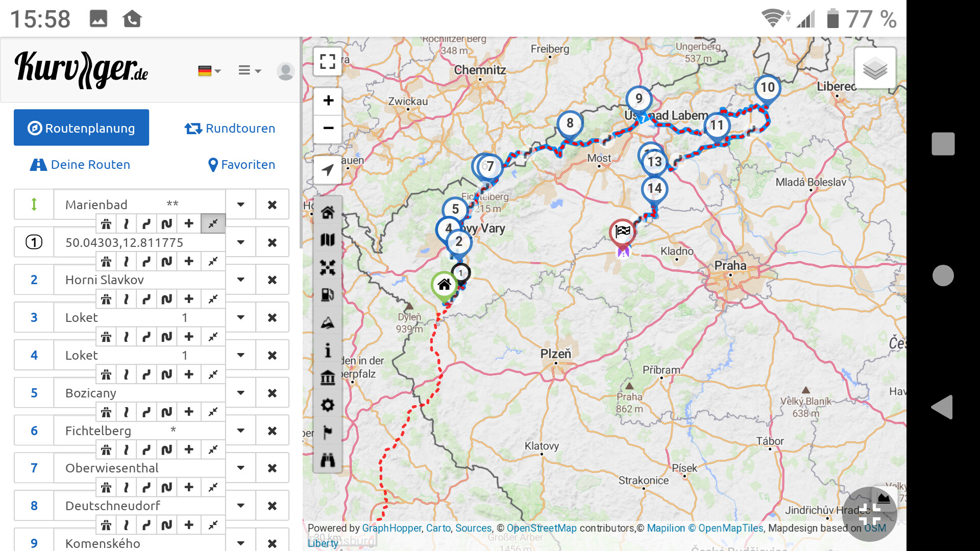Click the flag icon in map sidebar
The width and height of the screenshot is (980, 551).
click(328, 433)
